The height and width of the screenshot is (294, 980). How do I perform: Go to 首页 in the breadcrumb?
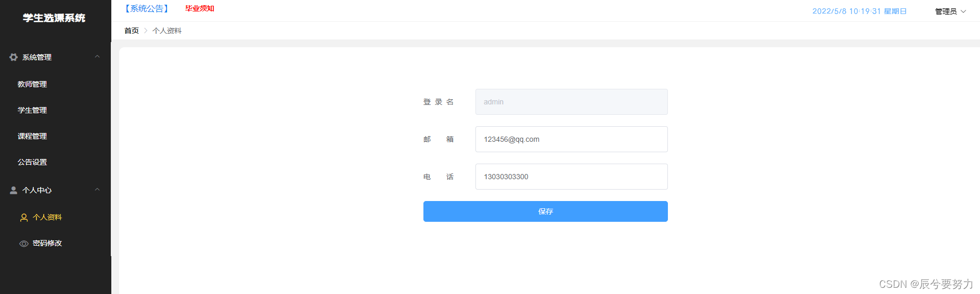coord(132,31)
